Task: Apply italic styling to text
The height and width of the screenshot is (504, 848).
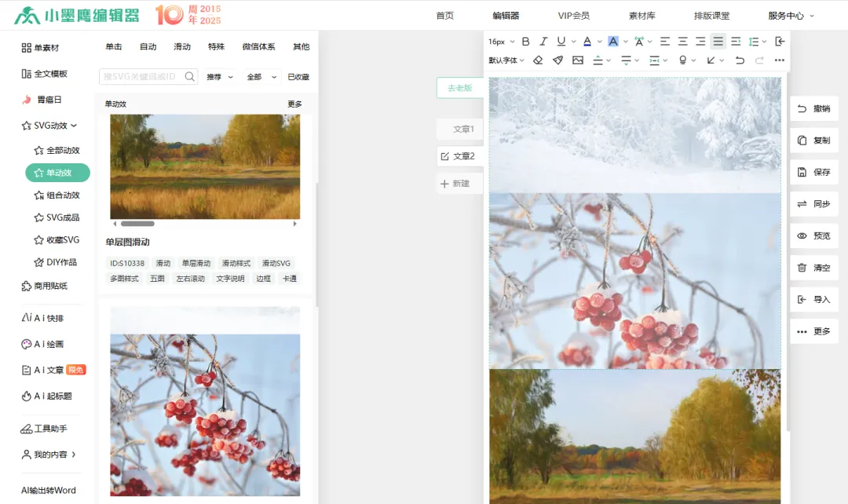Action: tap(543, 42)
